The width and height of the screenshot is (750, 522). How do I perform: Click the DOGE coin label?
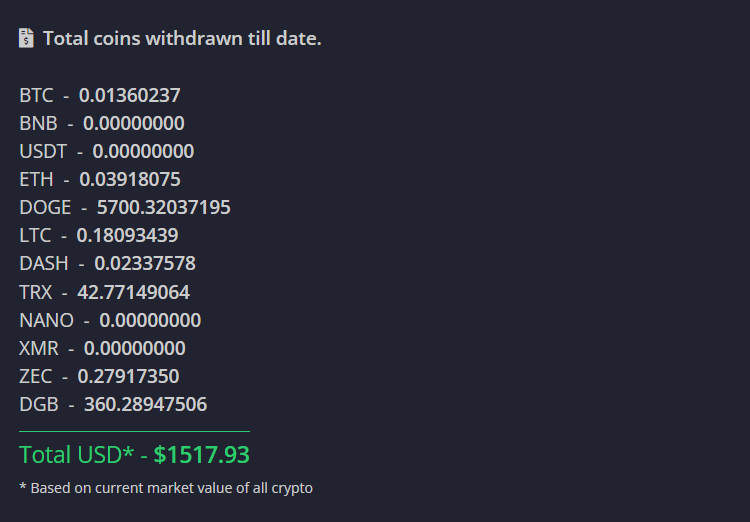pyautogui.click(x=45, y=208)
